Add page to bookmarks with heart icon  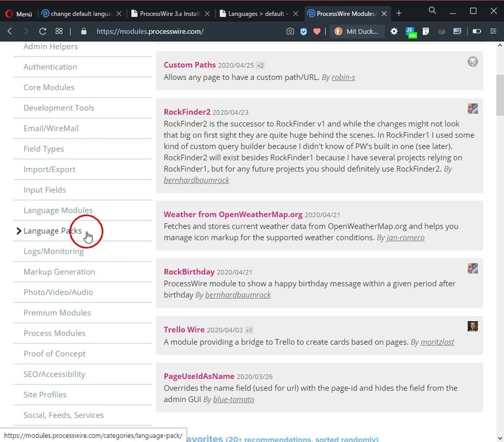coord(317,31)
